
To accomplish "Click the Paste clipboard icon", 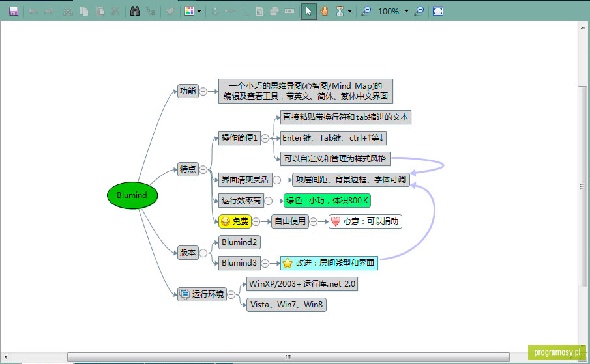I will point(100,11).
